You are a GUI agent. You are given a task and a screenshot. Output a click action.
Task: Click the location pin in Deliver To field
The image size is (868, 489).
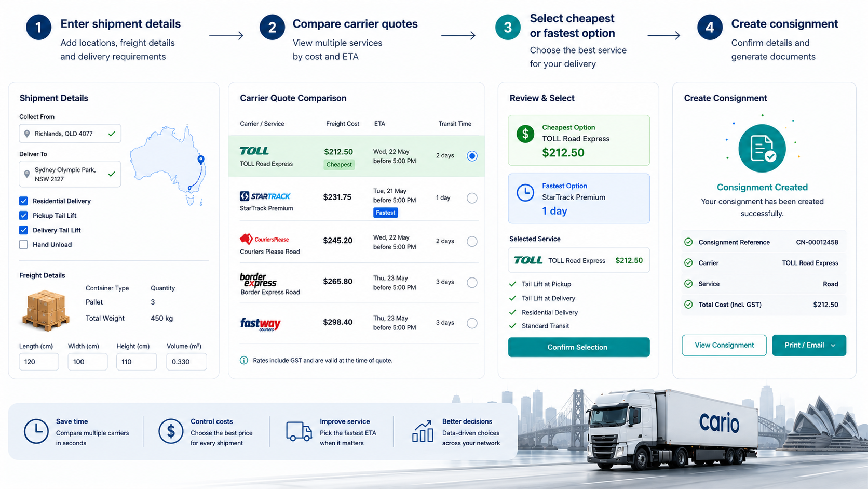tap(27, 174)
